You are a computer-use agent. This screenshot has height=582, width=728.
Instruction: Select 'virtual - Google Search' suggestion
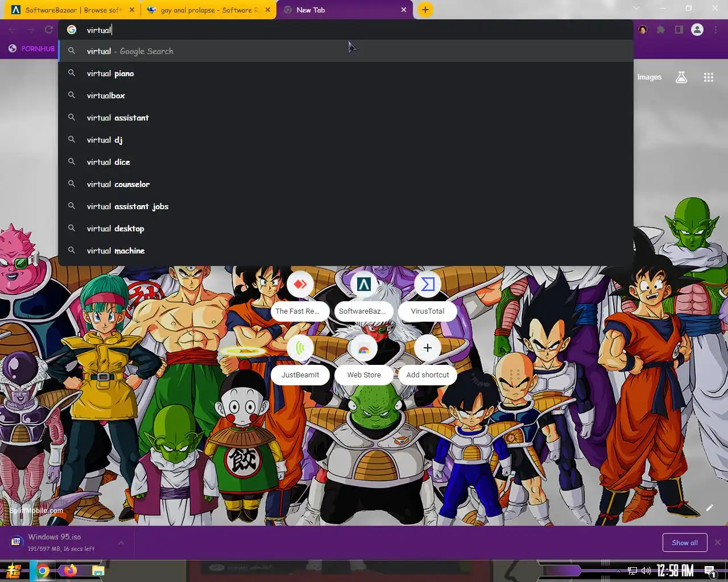pos(346,51)
